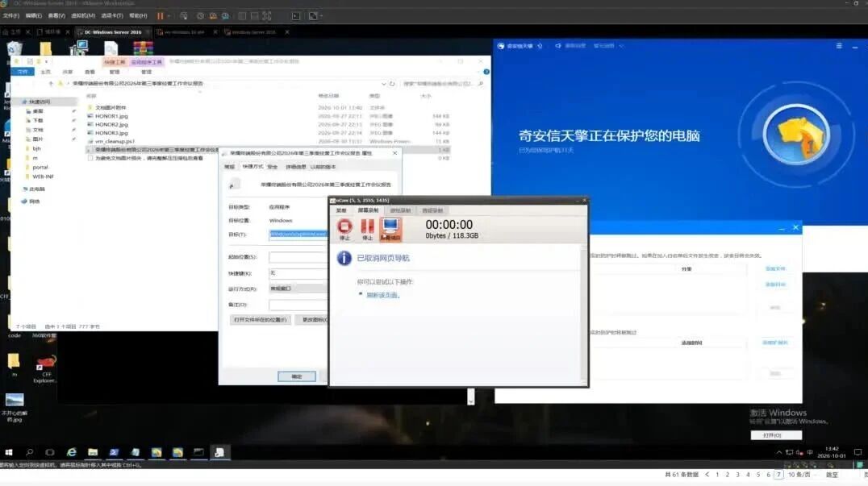868x486 pixels.
Task: Click Explorer help question mark icon
Action: point(486,72)
